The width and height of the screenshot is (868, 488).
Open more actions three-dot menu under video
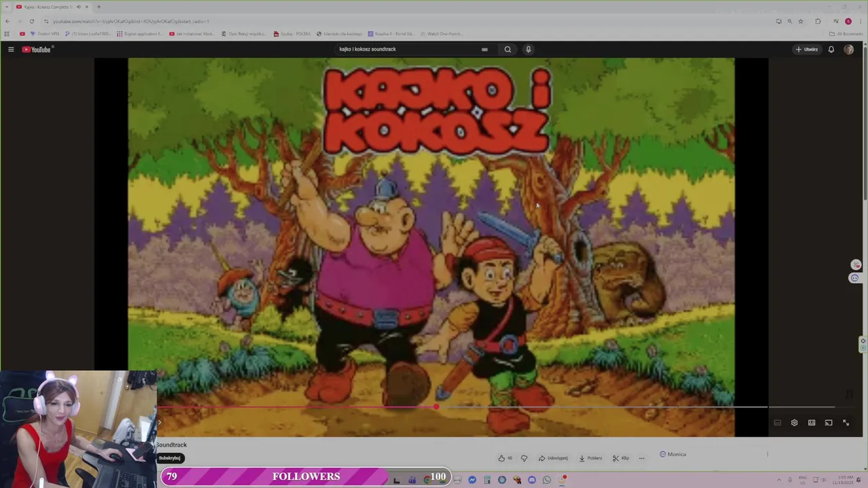(642, 458)
